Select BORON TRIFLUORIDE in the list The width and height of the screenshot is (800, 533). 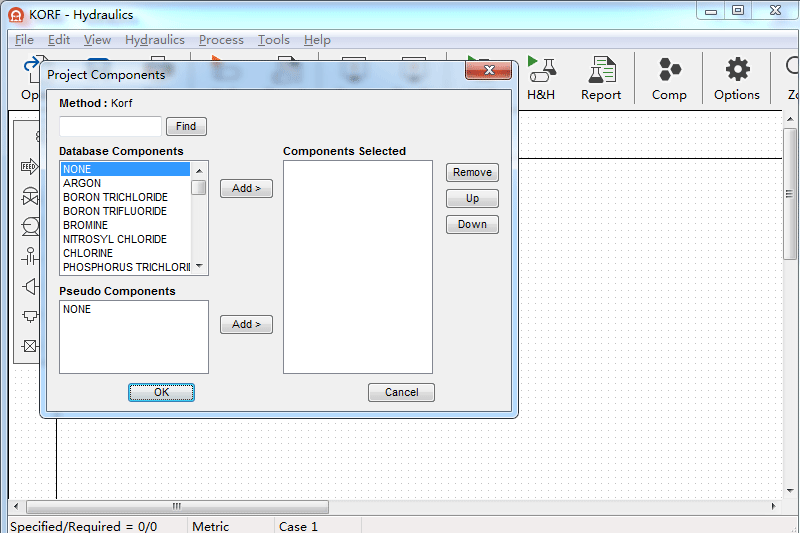click(x=126, y=211)
